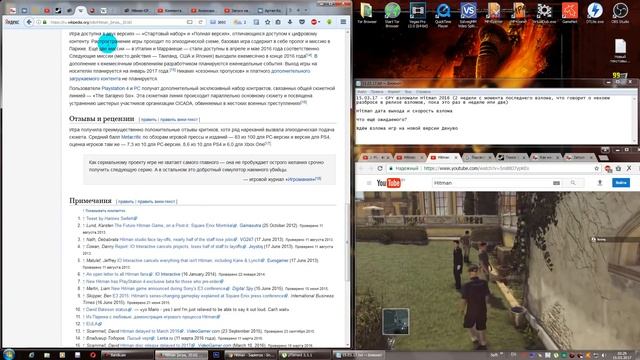
Task: Click YouTube search magnifier button
Action: pos(573,183)
